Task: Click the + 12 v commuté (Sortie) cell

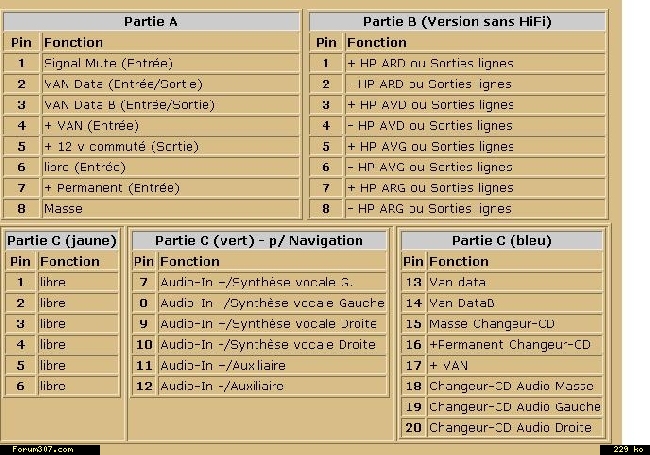Action: pos(170,146)
